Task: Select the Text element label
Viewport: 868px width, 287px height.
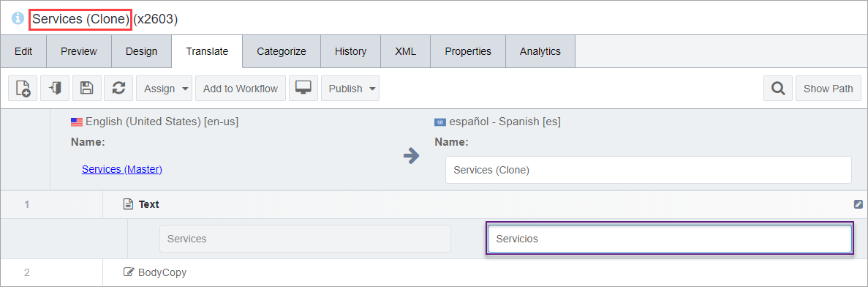Action: click(149, 204)
